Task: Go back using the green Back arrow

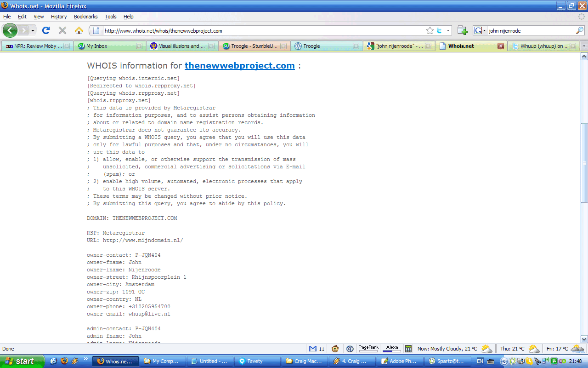Action: pyautogui.click(x=10, y=31)
